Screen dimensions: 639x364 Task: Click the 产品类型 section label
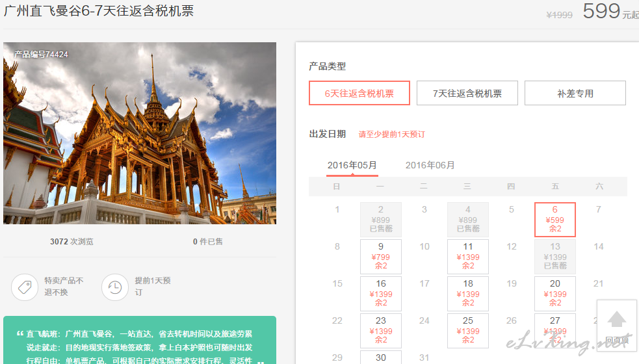pyautogui.click(x=327, y=66)
